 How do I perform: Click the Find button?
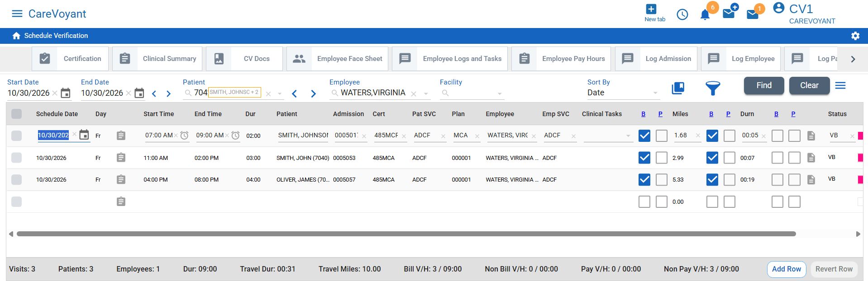pyautogui.click(x=764, y=85)
